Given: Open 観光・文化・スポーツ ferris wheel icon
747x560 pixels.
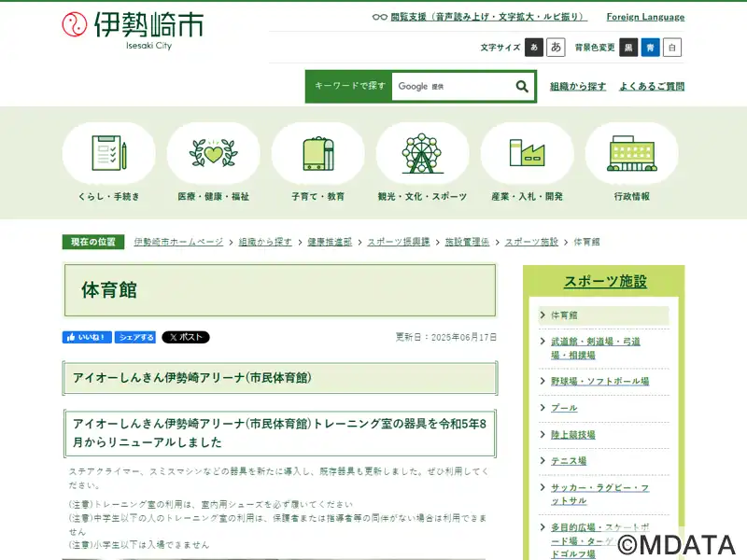Looking at the screenshot, I should point(422,154).
